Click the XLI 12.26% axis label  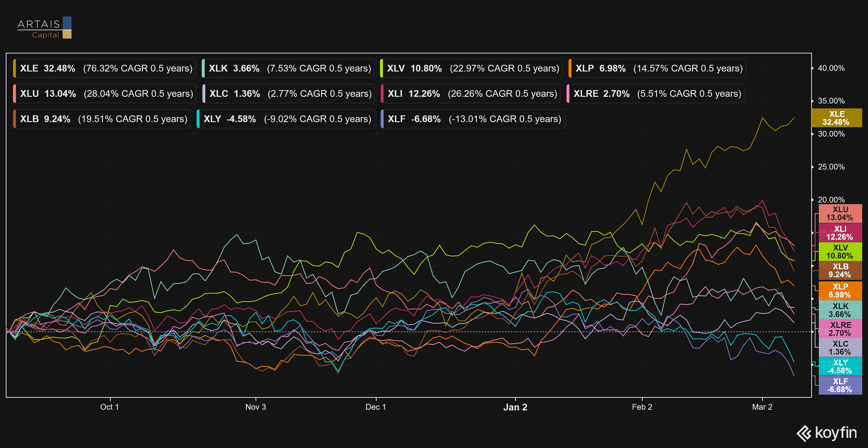(x=840, y=233)
